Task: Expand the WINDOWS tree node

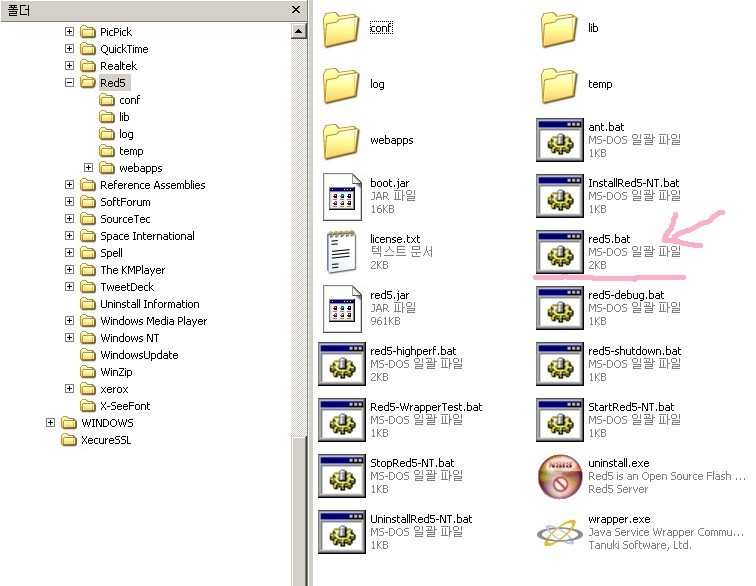Action: point(51,423)
